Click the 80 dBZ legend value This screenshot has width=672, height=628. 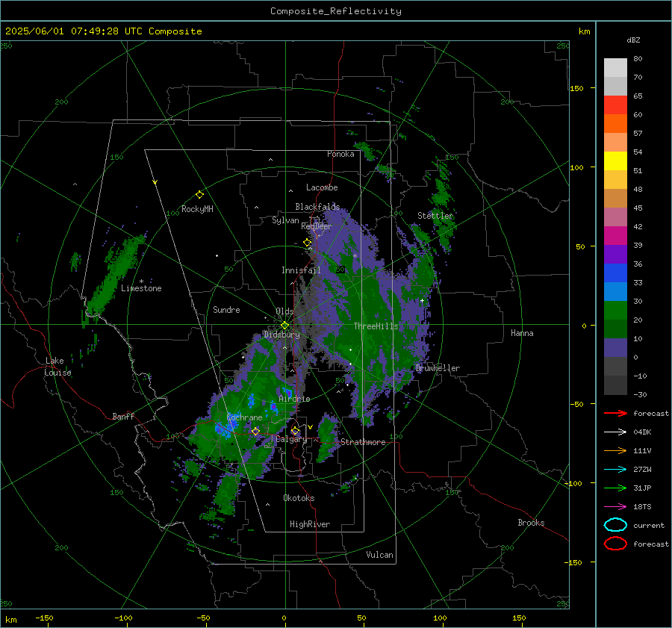[638, 59]
